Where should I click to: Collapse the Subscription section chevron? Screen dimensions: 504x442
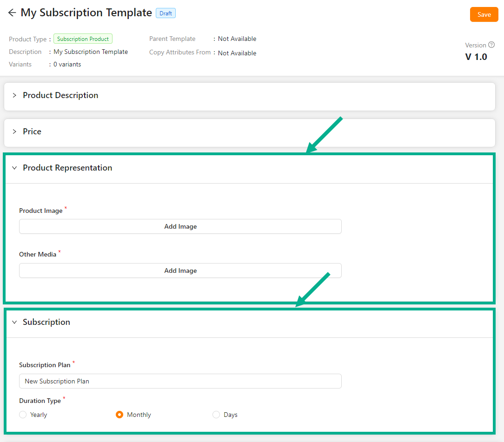click(14, 322)
